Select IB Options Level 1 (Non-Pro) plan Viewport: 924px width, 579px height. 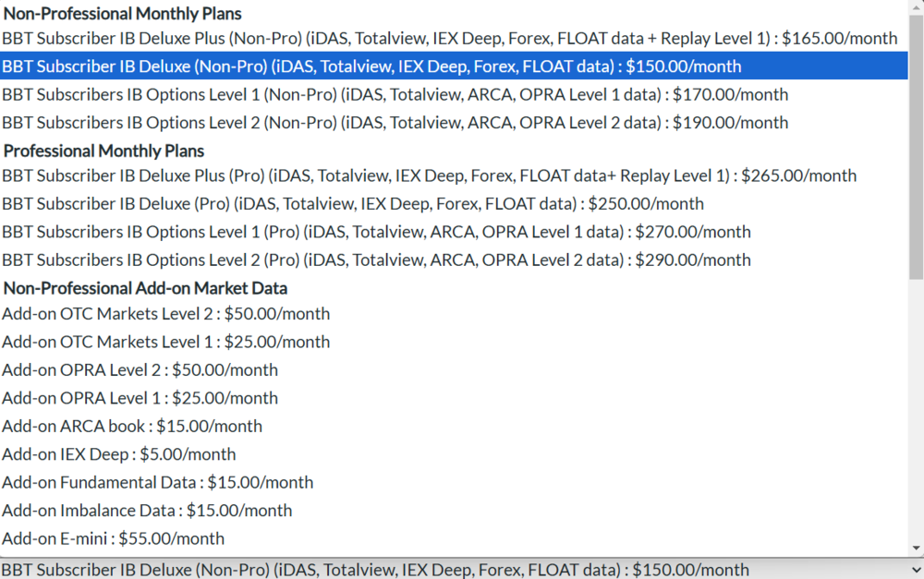395,94
